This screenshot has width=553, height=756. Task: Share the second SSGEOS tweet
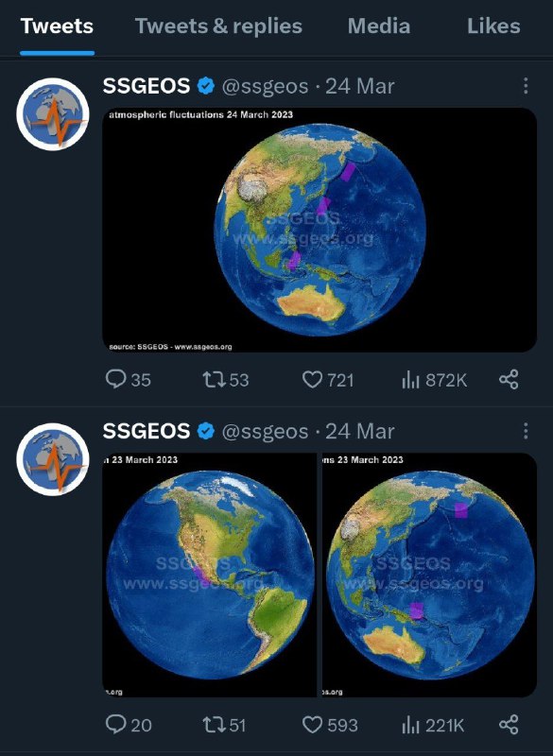(x=509, y=724)
